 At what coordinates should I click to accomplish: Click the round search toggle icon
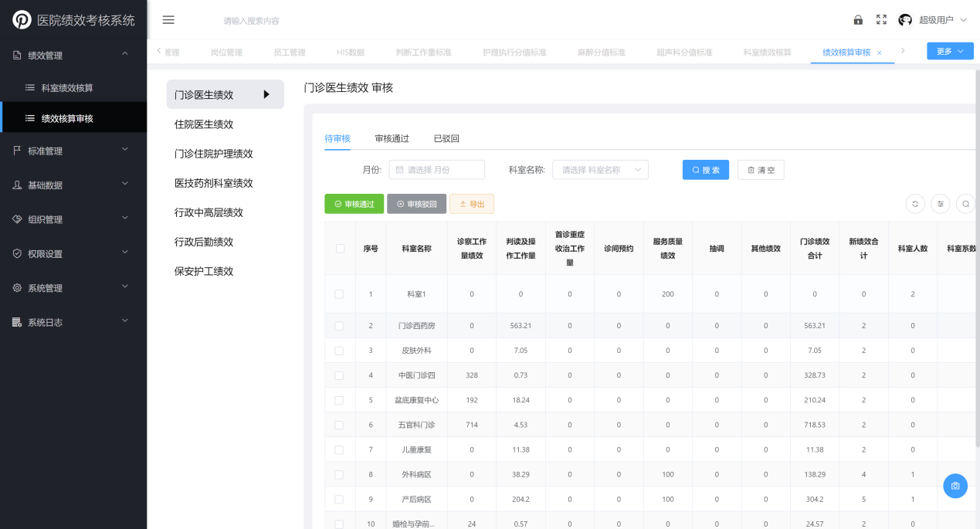click(x=966, y=204)
